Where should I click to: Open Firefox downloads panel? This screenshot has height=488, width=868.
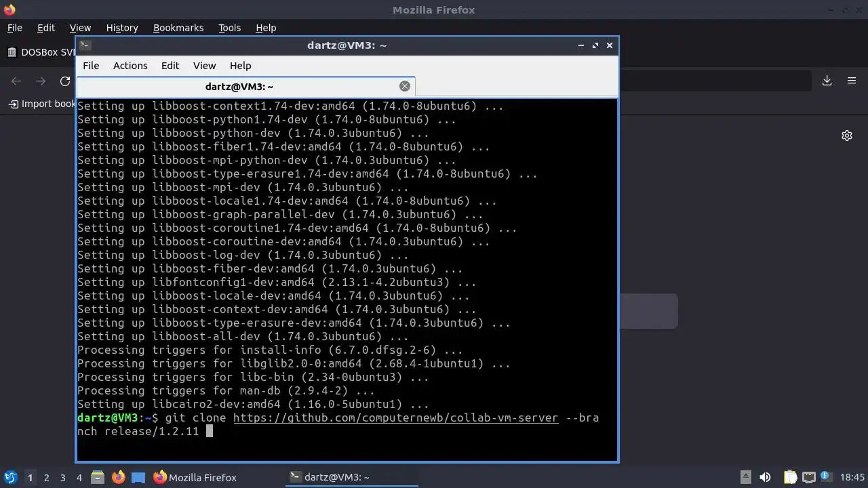(x=827, y=81)
